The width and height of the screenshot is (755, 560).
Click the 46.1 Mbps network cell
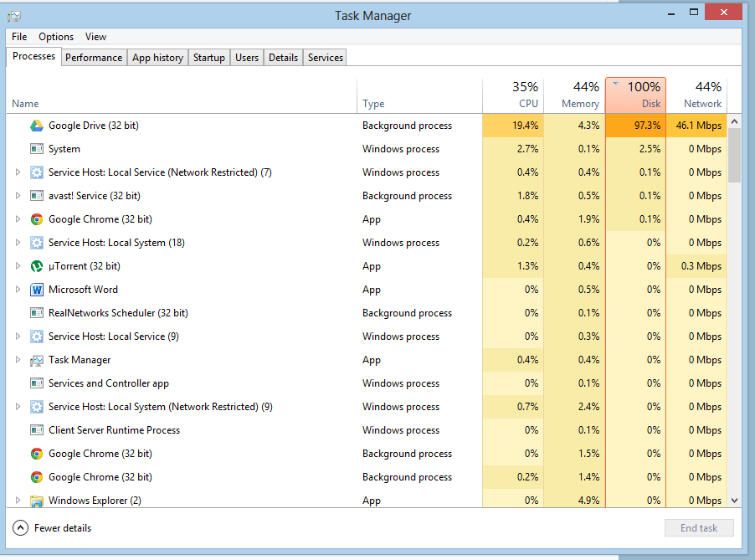[696, 126]
